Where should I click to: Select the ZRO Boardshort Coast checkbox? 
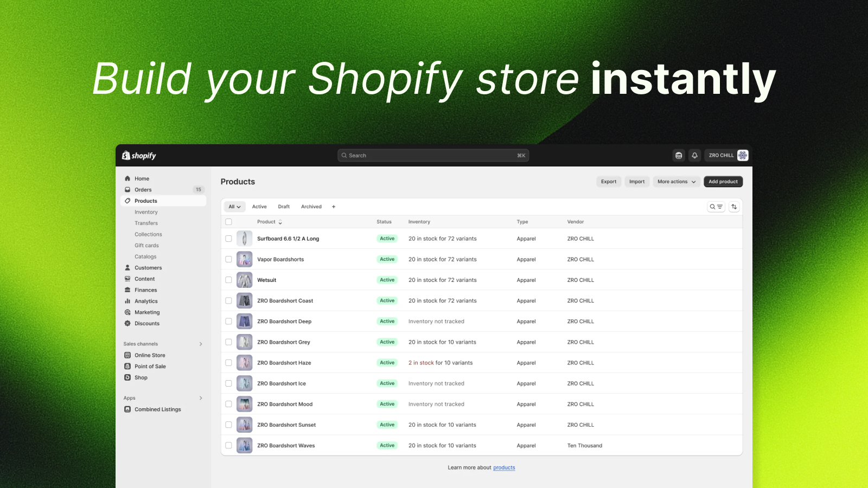[x=228, y=300]
